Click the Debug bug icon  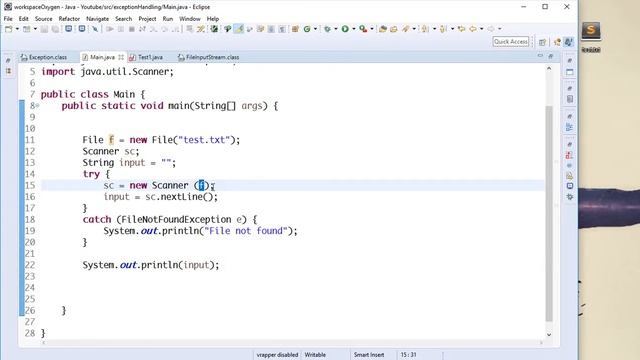(327, 29)
